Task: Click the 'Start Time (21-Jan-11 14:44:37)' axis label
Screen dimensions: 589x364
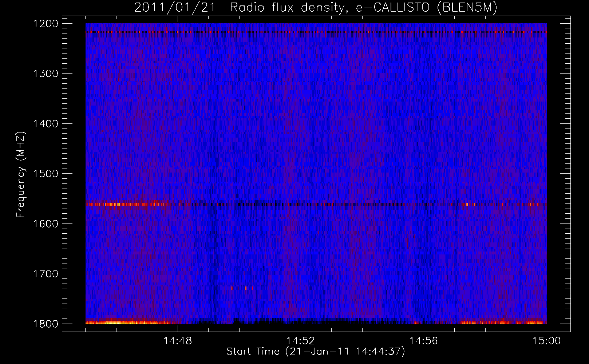Action: (316, 352)
